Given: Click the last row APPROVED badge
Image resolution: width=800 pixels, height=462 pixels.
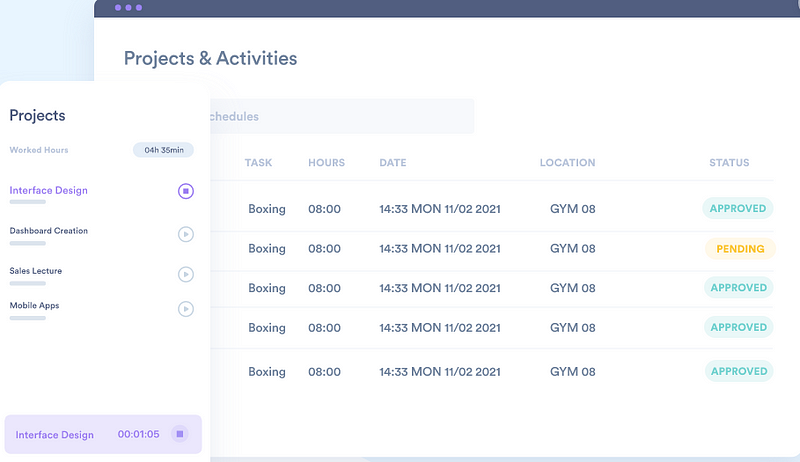Looking at the screenshot, I should click(x=738, y=371).
